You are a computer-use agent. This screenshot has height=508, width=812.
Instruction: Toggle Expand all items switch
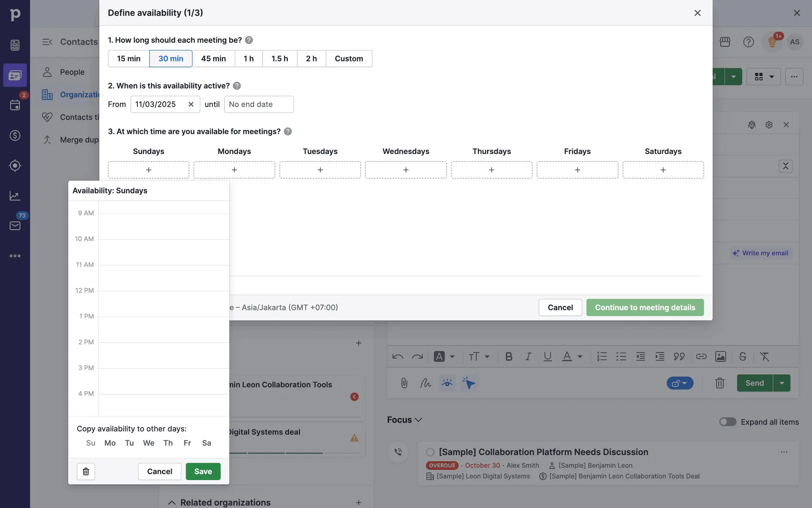tap(727, 422)
